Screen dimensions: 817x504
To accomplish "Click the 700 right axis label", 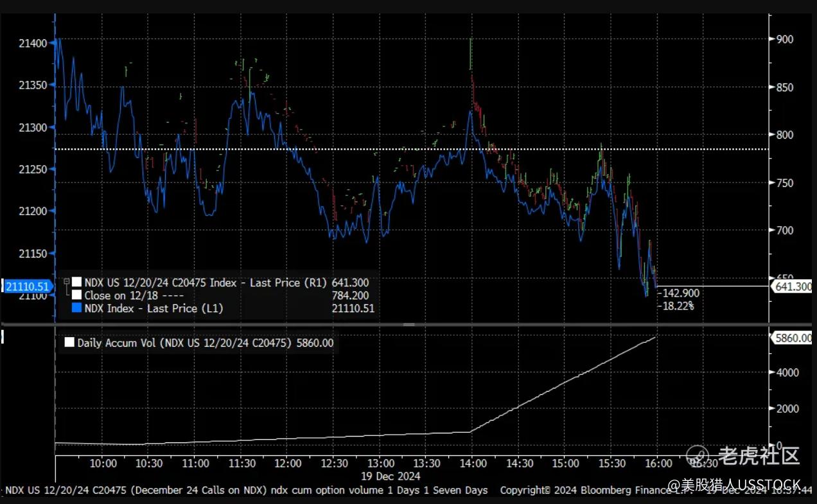I will coord(784,230).
